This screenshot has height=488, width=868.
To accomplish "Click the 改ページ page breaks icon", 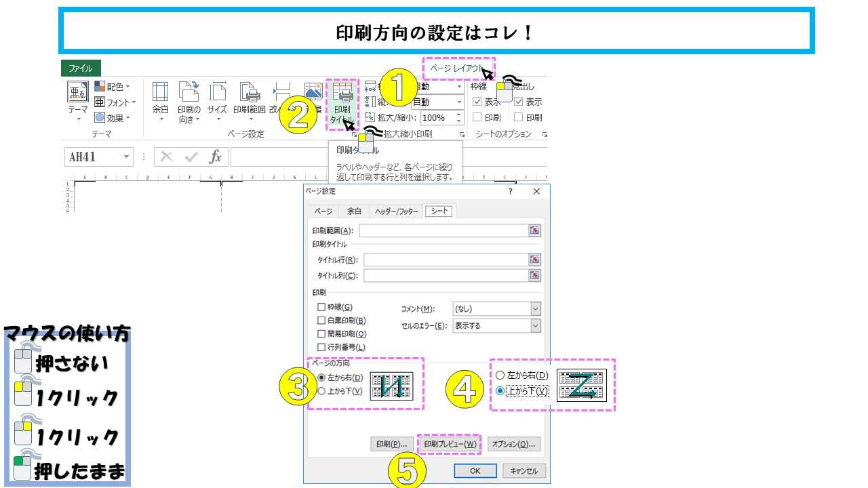I will click(281, 92).
